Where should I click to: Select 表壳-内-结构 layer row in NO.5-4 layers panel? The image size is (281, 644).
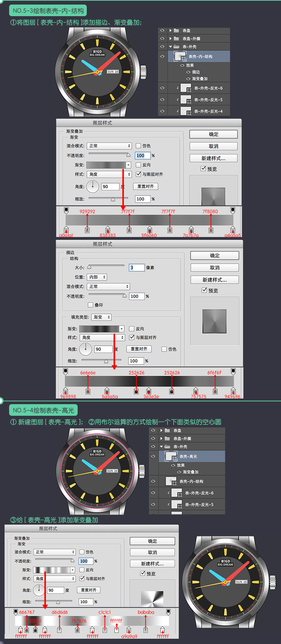[x=187, y=481]
